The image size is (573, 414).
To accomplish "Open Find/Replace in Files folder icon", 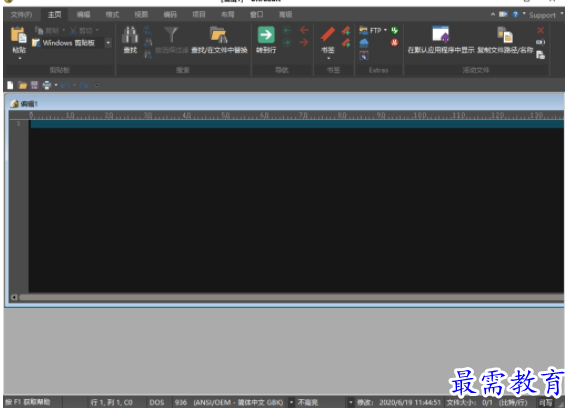I will tap(219, 35).
